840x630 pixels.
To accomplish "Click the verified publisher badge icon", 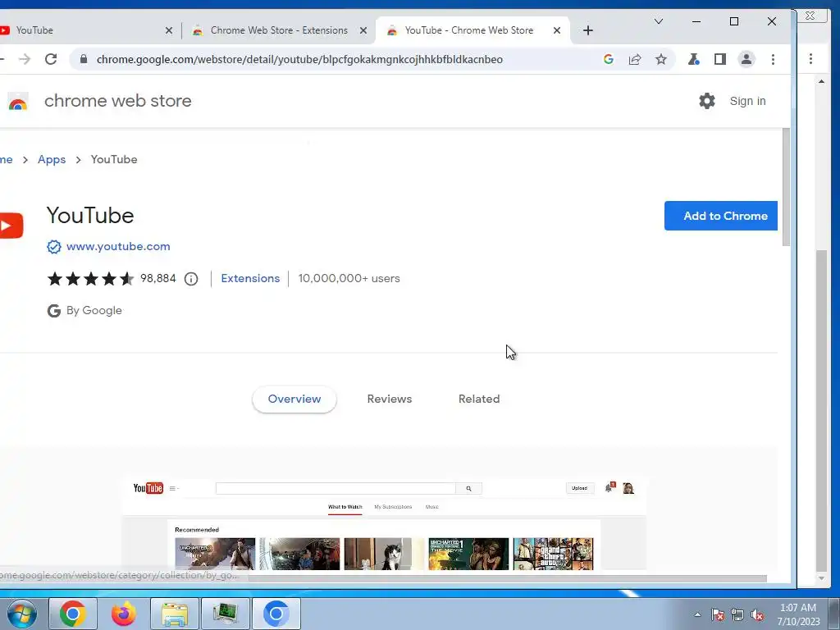I will pos(53,246).
